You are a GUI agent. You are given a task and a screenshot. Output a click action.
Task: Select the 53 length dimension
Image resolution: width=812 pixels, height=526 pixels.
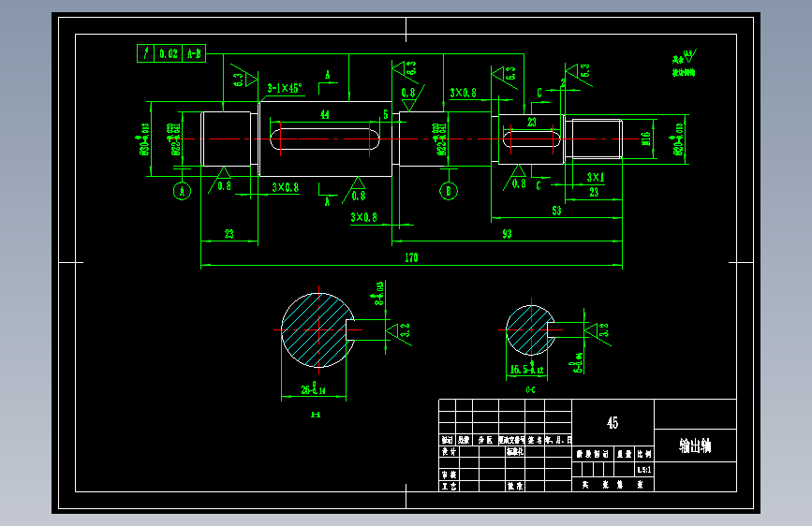556,211
